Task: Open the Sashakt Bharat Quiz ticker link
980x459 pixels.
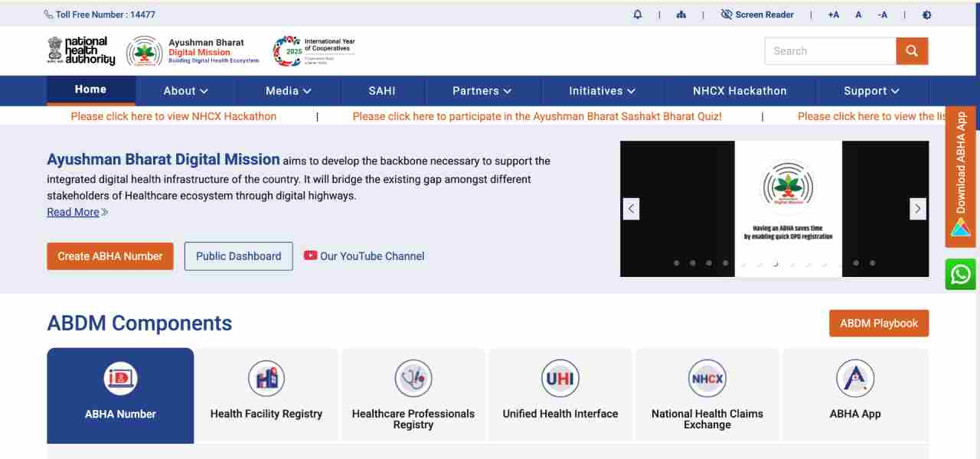Action: (x=537, y=116)
